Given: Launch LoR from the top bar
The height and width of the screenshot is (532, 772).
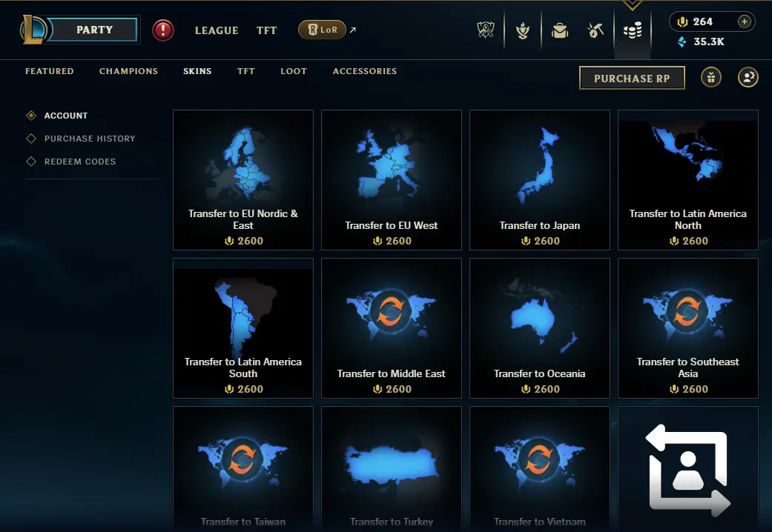Looking at the screenshot, I should click(x=322, y=30).
